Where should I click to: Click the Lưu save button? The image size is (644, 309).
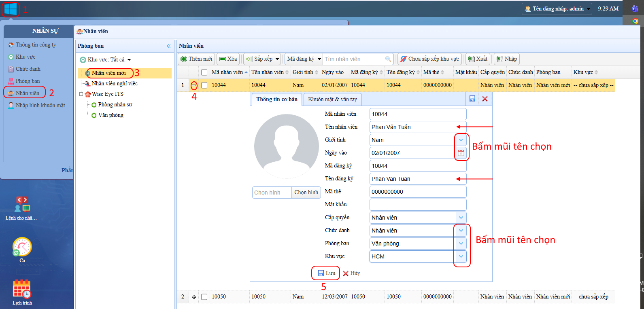[326, 273]
